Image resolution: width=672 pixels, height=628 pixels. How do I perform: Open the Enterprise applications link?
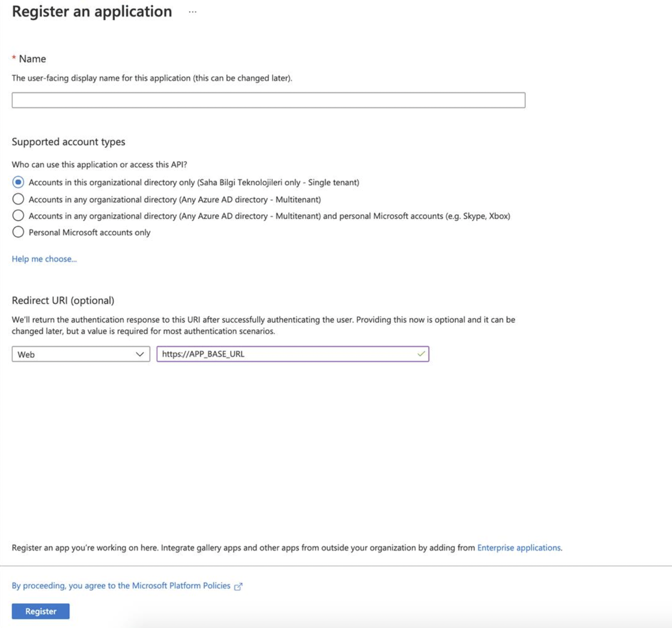tap(519, 548)
